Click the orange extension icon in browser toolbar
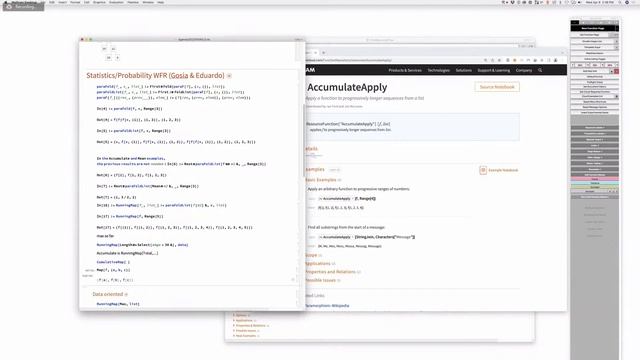This screenshot has height=360, width=640. click(515, 60)
